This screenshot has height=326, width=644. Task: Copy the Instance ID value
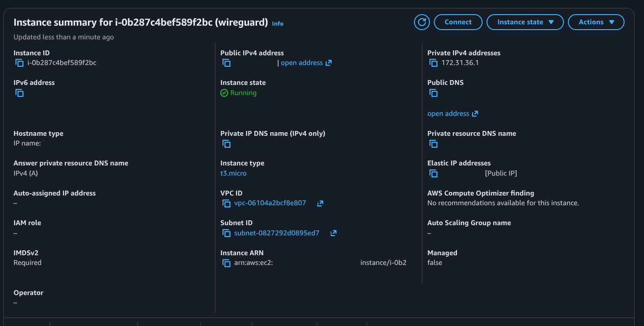click(x=19, y=63)
